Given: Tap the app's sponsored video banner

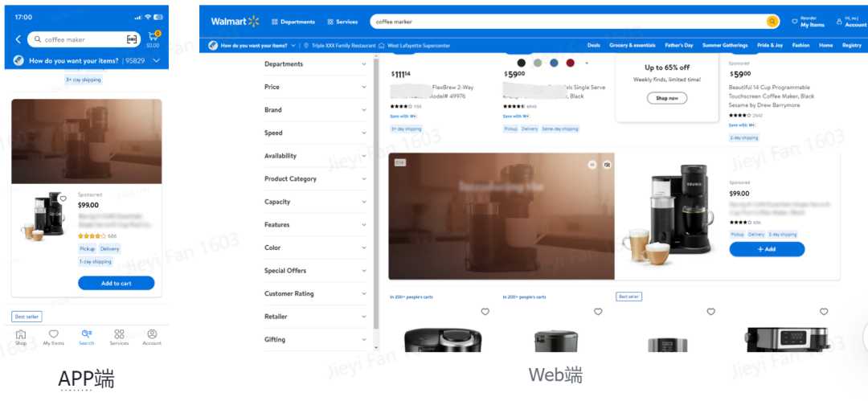Looking at the screenshot, I should 86,141.
